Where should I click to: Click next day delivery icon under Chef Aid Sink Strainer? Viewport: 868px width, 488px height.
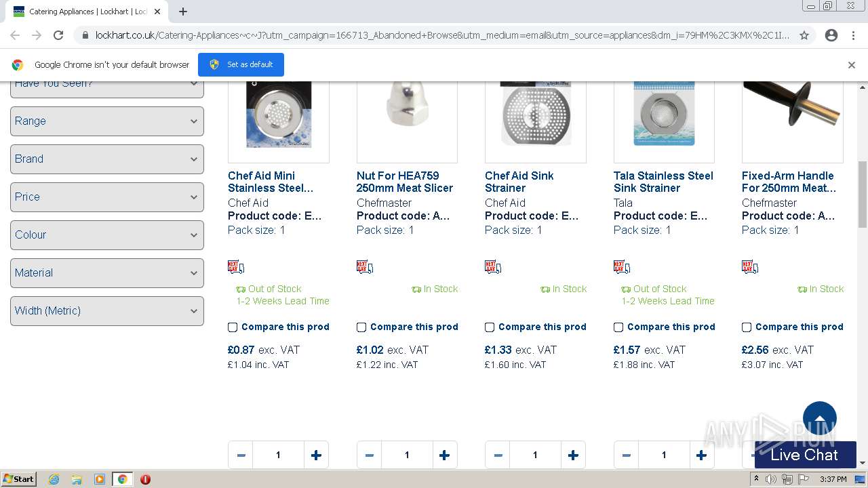(492, 267)
